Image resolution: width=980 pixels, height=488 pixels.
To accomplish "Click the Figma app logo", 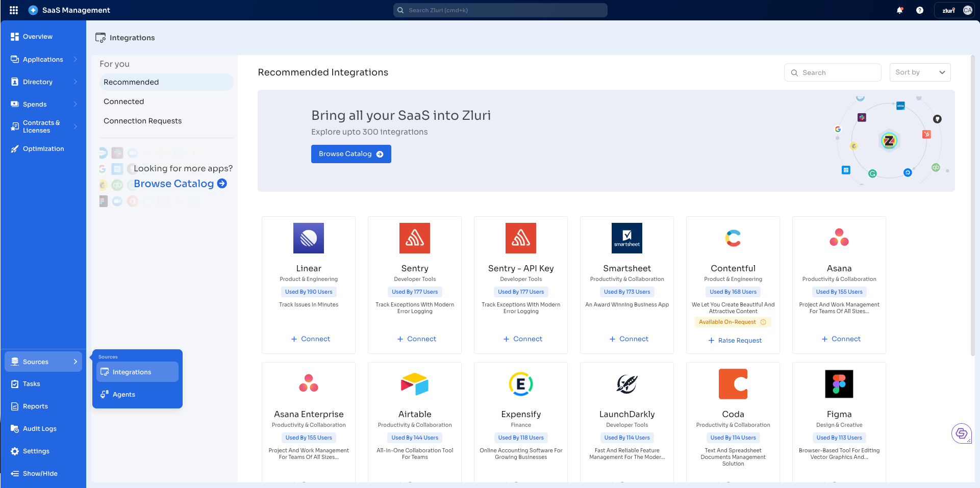I will tap(839, 384).
